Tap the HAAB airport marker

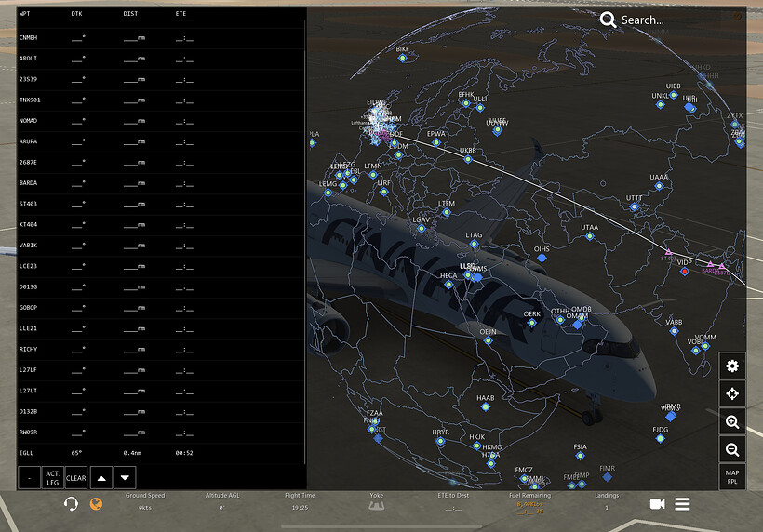[485, 407]
